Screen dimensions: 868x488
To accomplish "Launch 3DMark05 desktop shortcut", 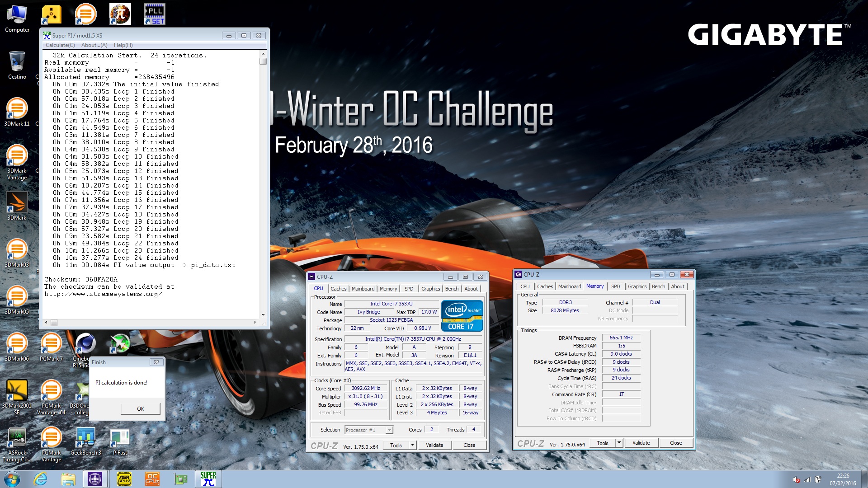I will pos(17,300).
